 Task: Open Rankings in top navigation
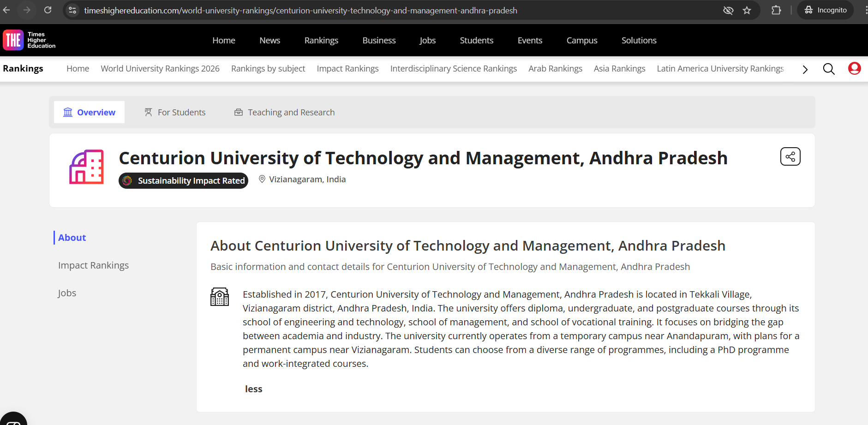point(321,41)
